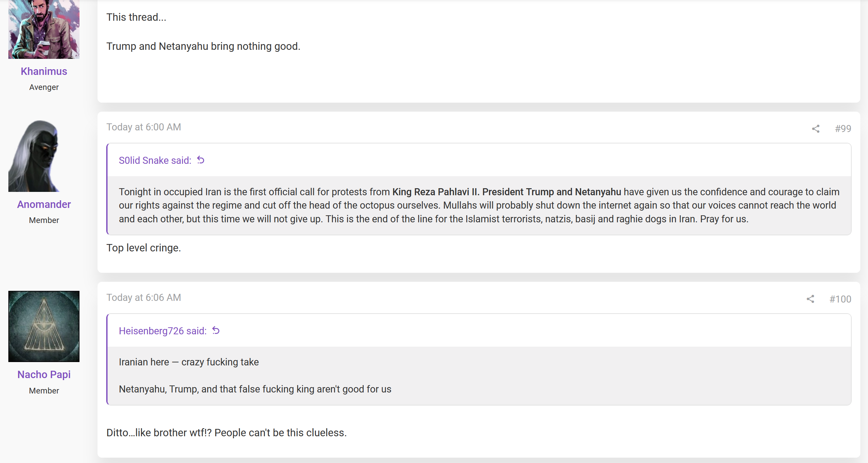
Task: Open Khanimus's avatar image
Action: point(44,29)
